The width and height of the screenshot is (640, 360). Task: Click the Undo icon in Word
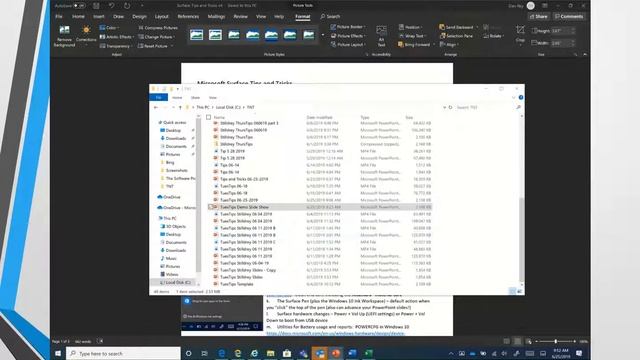coord(111,6)
